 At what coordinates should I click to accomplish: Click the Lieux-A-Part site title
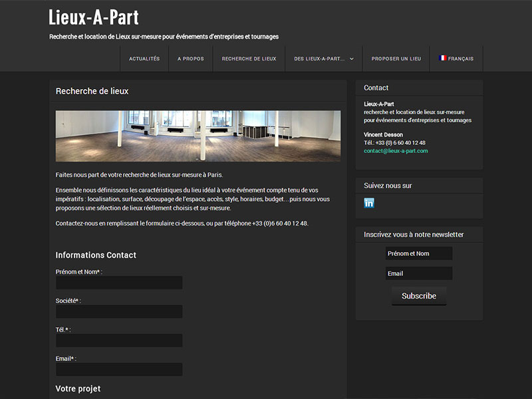[x=94, y=17]
